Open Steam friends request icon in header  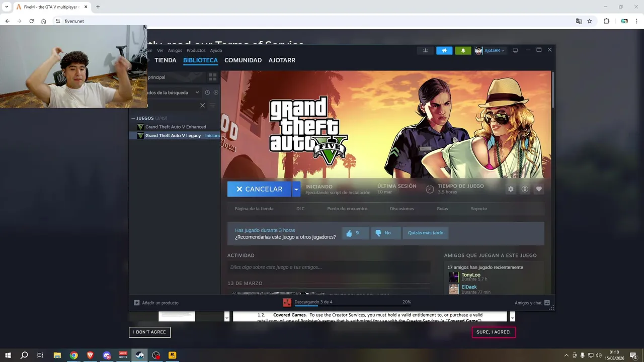(425, 50)
